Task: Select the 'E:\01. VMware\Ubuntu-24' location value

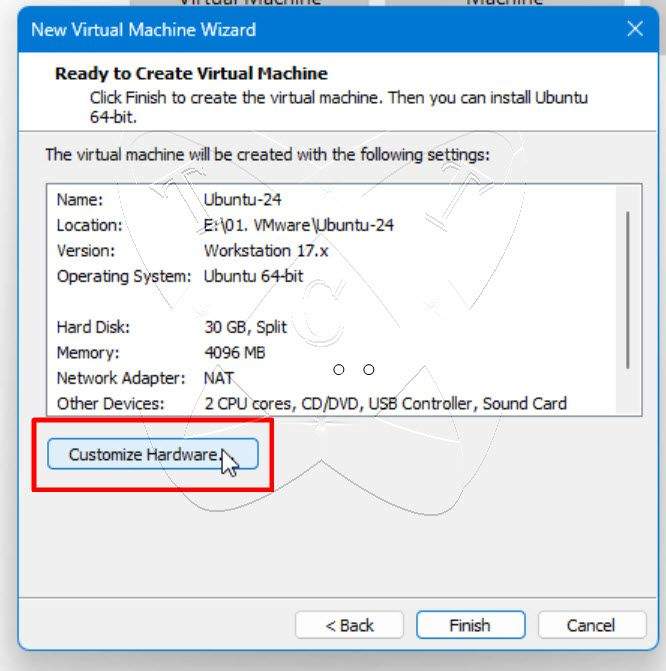Action: [298, 225]
